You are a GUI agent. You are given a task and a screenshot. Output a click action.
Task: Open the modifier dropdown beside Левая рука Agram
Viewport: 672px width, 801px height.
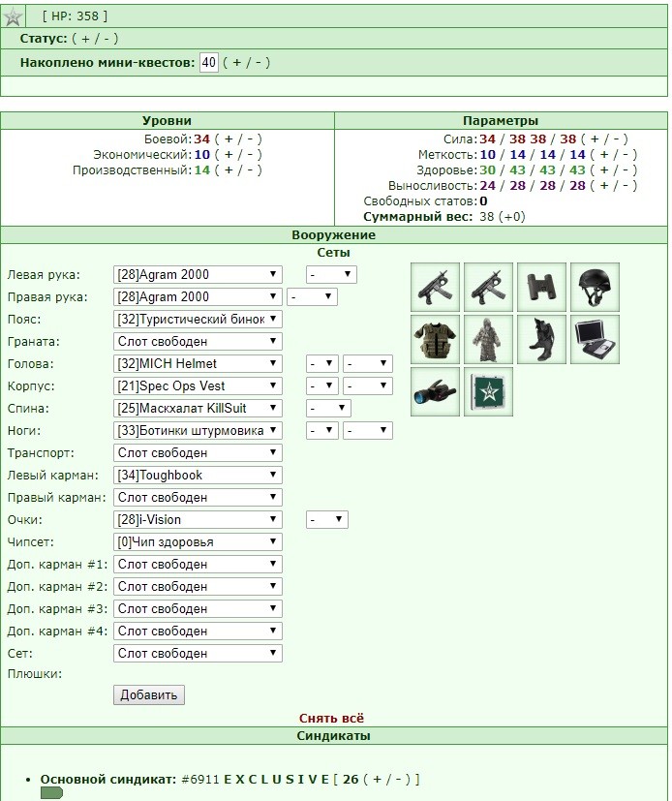click(331, 275)
